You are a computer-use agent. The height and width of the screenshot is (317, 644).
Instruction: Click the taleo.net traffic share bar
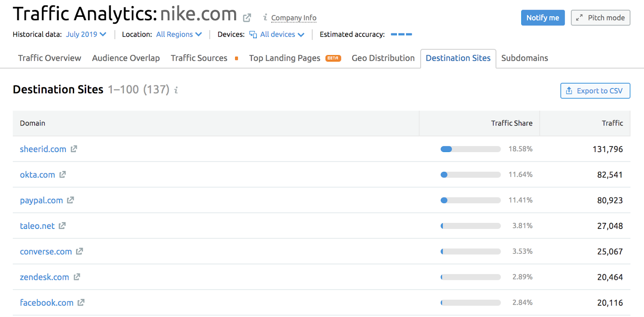tap(471, 226)
